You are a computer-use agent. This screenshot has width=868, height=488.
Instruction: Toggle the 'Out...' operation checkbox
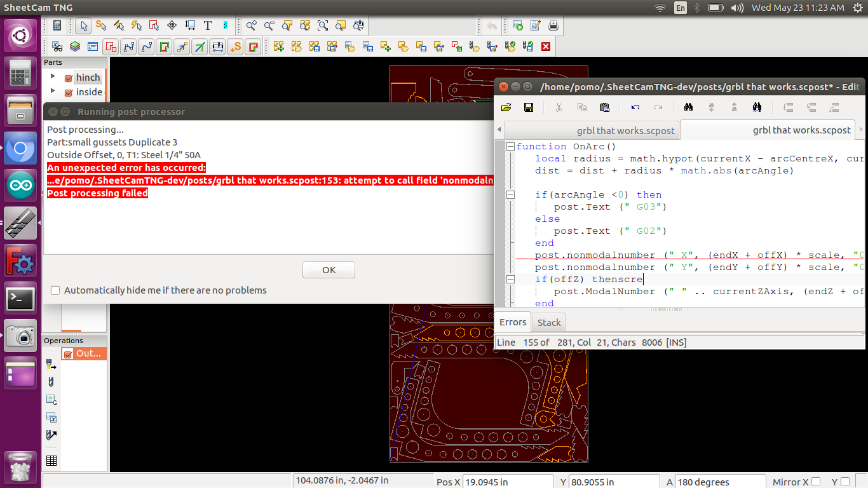pyautogui.click(x=69, y=354)
